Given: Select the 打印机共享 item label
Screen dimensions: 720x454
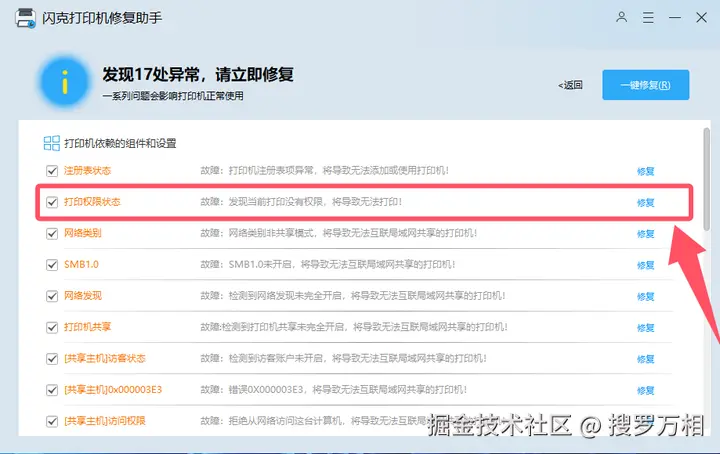Looking at the screenshot, I should click(x=87, y=327).
